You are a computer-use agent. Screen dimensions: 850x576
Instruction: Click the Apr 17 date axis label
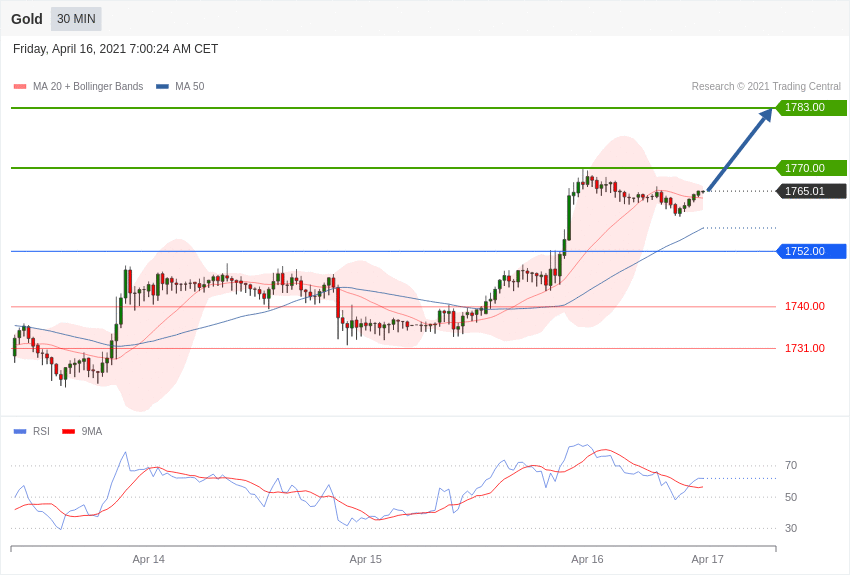707,559
